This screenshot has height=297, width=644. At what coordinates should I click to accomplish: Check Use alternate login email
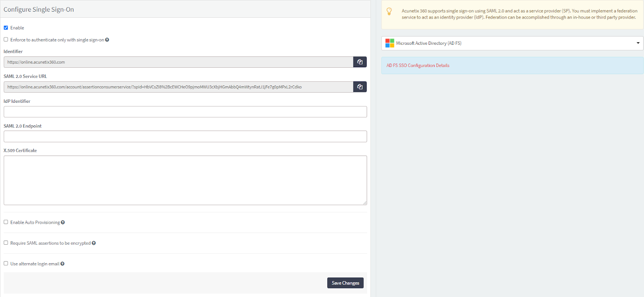6,264
